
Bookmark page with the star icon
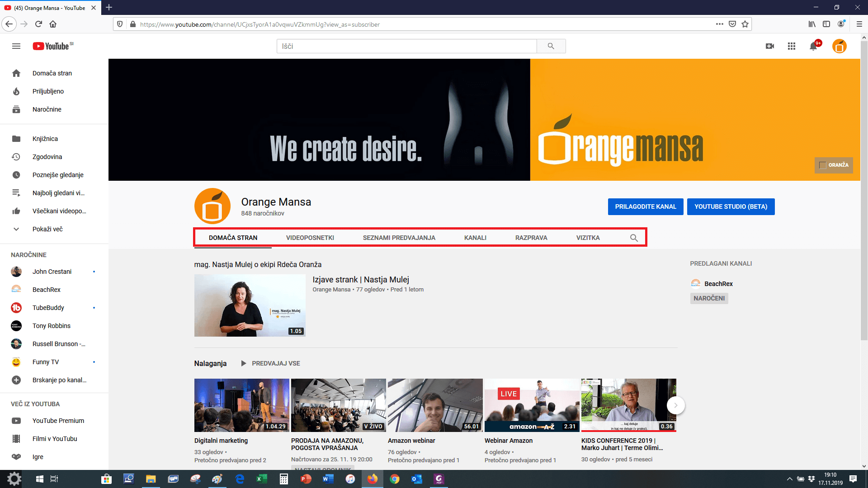pyautogui.click(x=745, y=24)
